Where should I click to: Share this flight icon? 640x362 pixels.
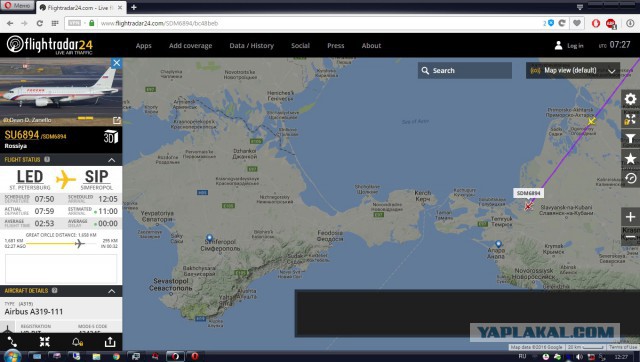110,342
